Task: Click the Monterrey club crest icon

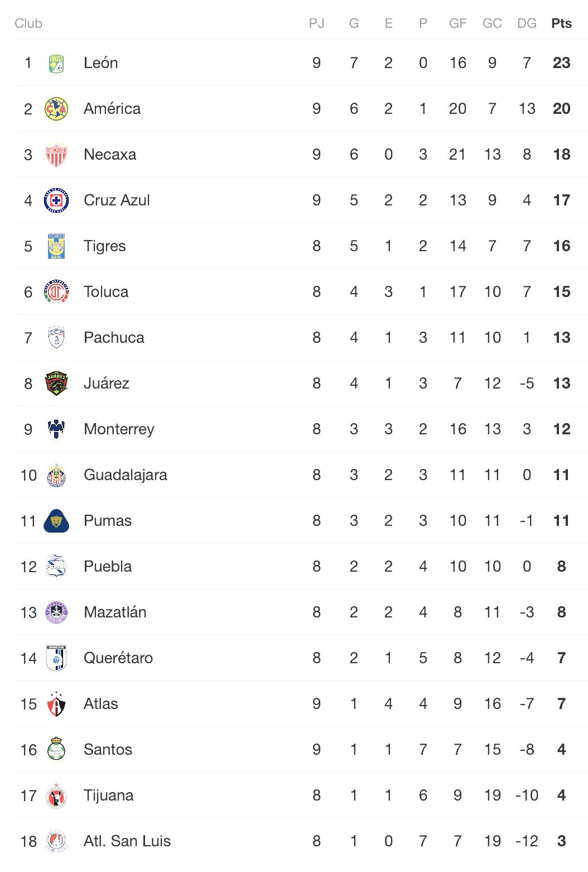Action: tap(56, 429)
